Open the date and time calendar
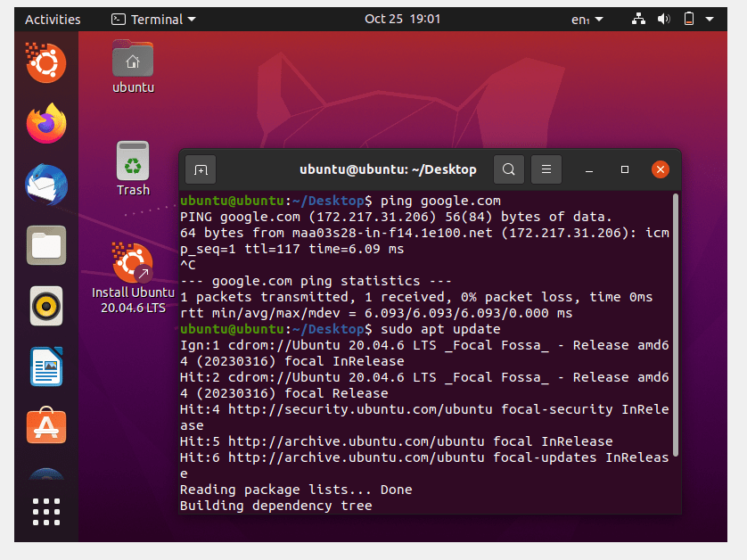Image resolution: width=747 pixels, height=560 pixels. pyautogui.click(x=403, y=19)
